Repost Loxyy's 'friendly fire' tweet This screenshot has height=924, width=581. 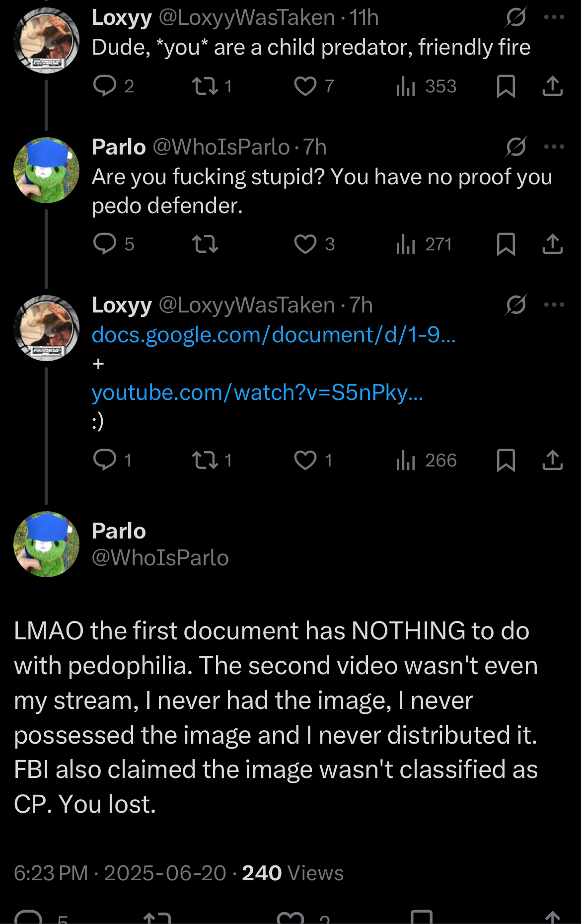click(212, 86)
